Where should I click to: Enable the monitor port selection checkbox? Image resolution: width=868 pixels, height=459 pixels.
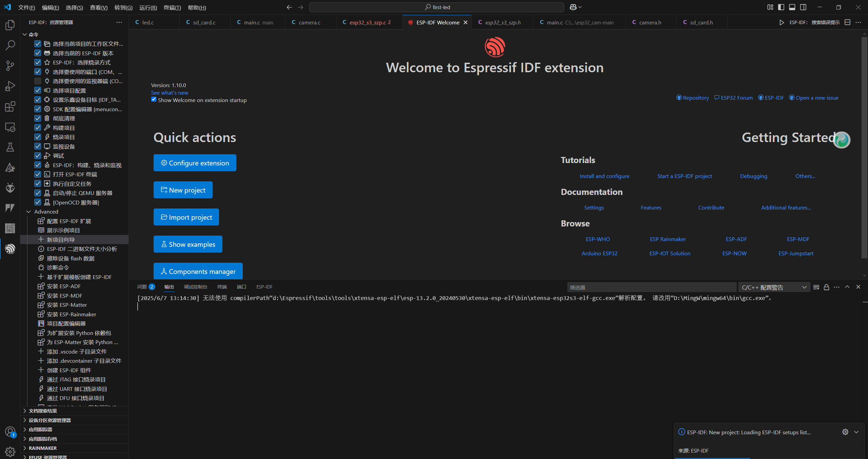point(38,81)
